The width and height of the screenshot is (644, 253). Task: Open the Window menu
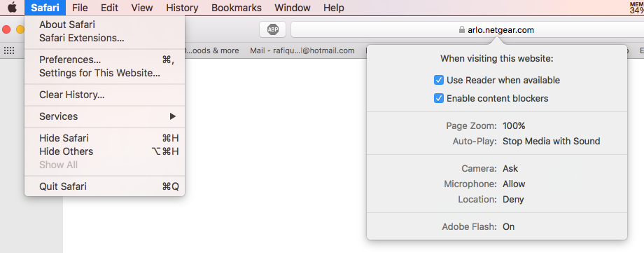(x=292, y=8)
